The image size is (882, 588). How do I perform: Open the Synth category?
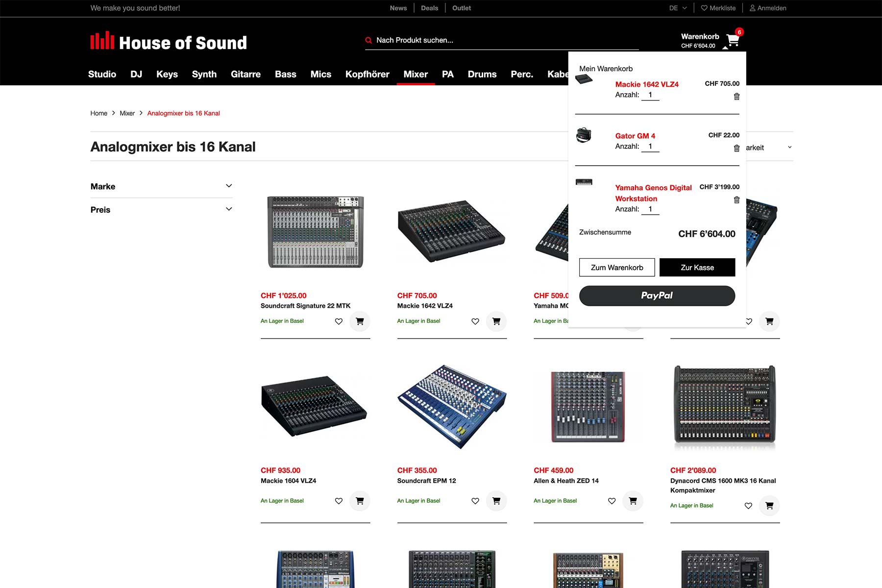pos(204,74)
